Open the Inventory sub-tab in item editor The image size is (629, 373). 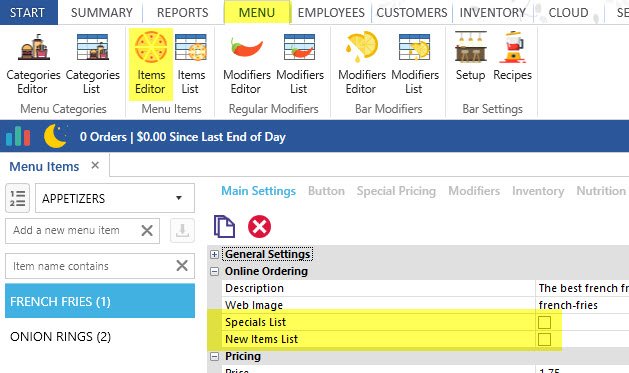pyautogui.click(x=538, y=191)
